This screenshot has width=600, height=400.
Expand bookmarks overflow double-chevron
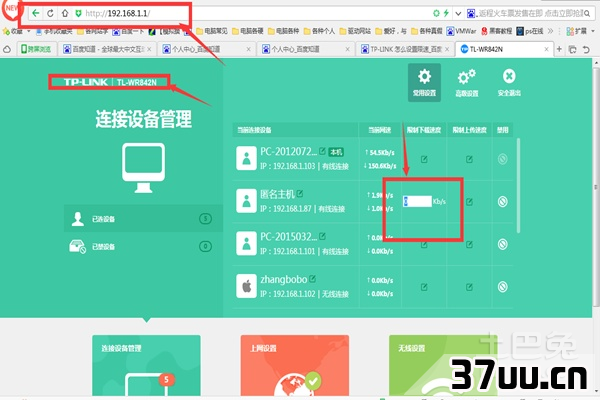(x=550, y=31)
